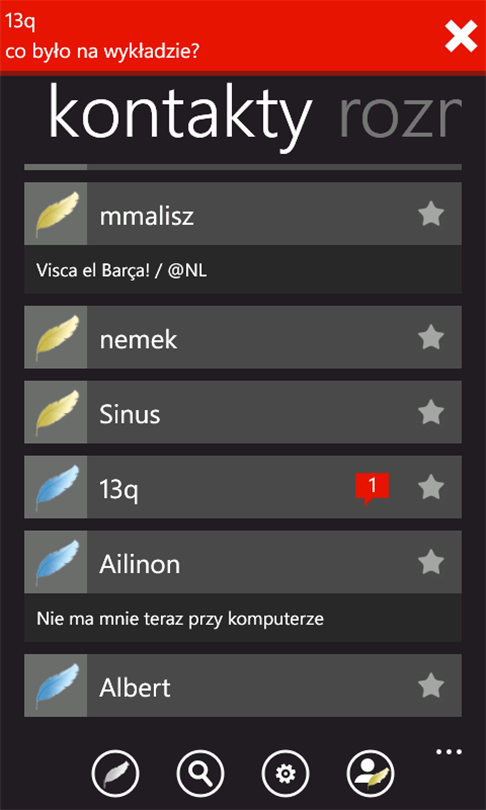Click the blue feather avatar of Albert

56,686
